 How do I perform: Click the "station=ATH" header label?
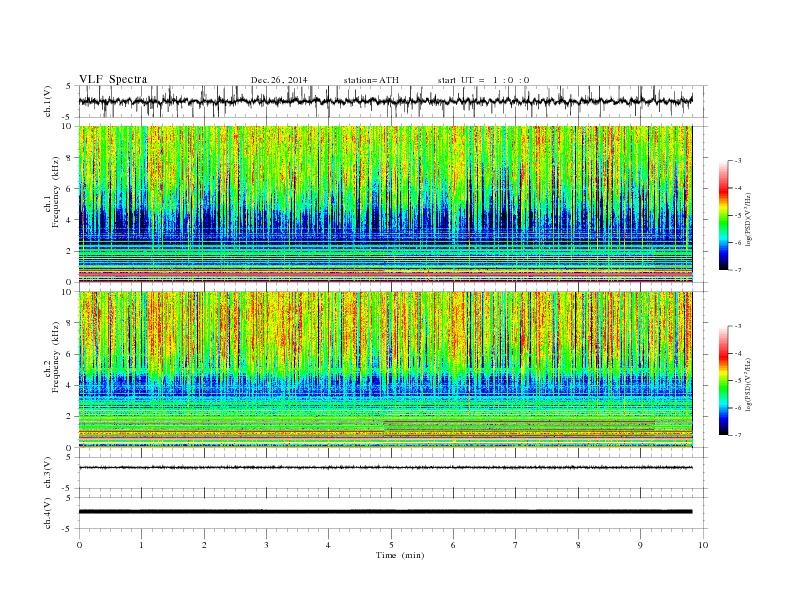pos(371,80)
